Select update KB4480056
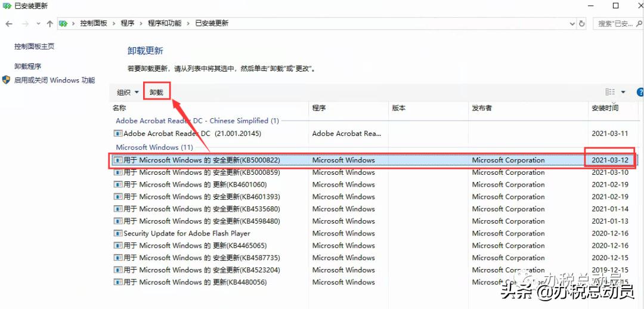 point(376,282)
